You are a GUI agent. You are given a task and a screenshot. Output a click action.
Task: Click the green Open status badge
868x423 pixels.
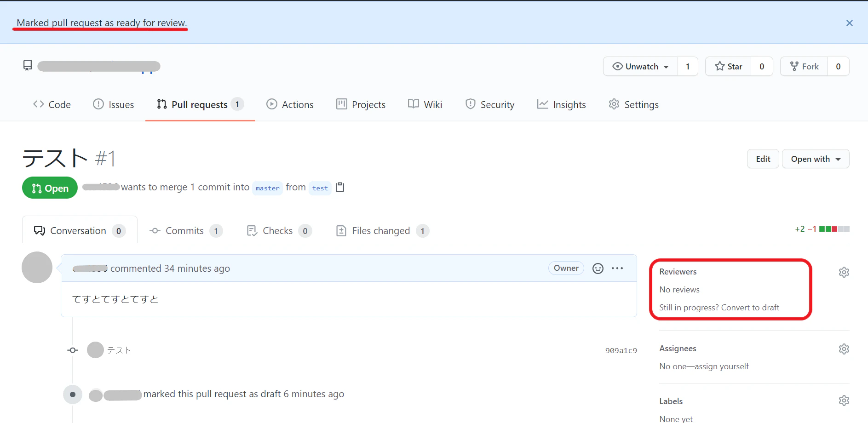[50, 188]
